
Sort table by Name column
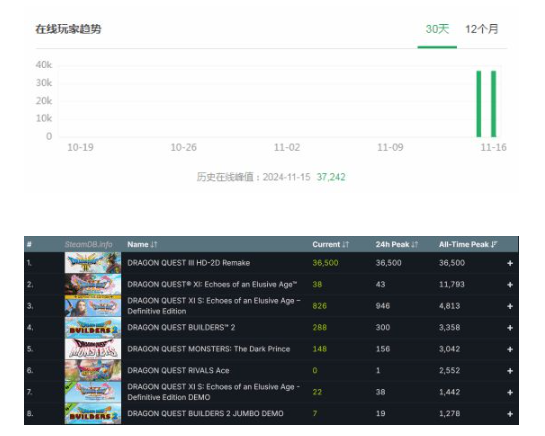pyautogui.click(x=142, y=244)
